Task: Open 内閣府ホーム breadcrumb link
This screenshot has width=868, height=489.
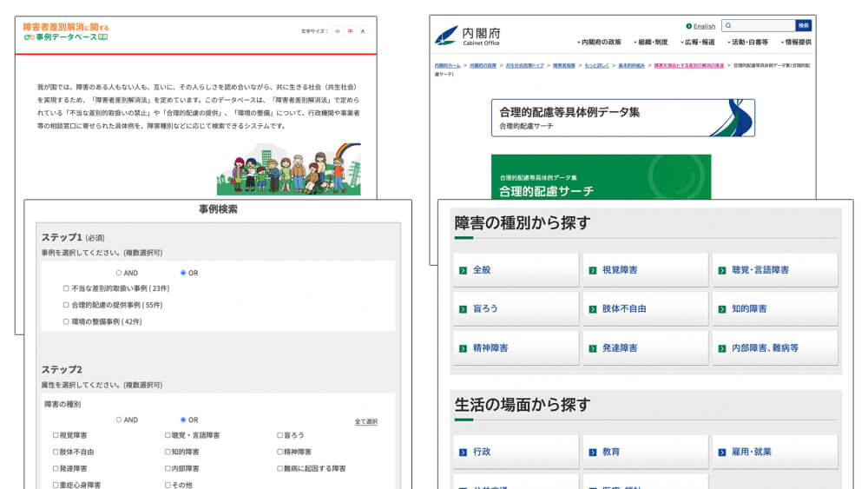Action: [447, 65]
